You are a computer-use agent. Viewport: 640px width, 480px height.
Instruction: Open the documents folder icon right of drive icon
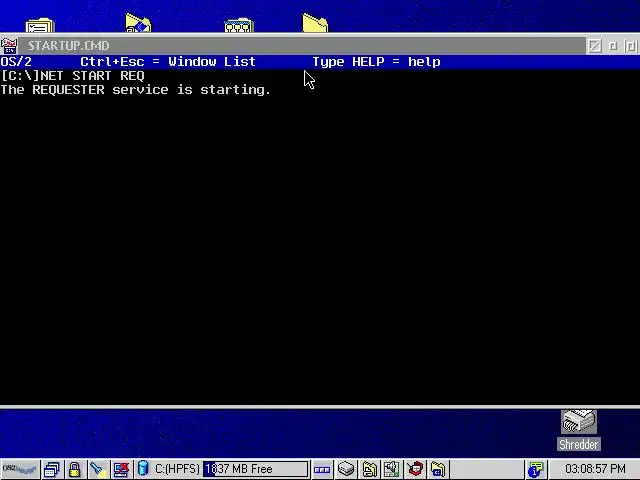[x=369, y=469]
